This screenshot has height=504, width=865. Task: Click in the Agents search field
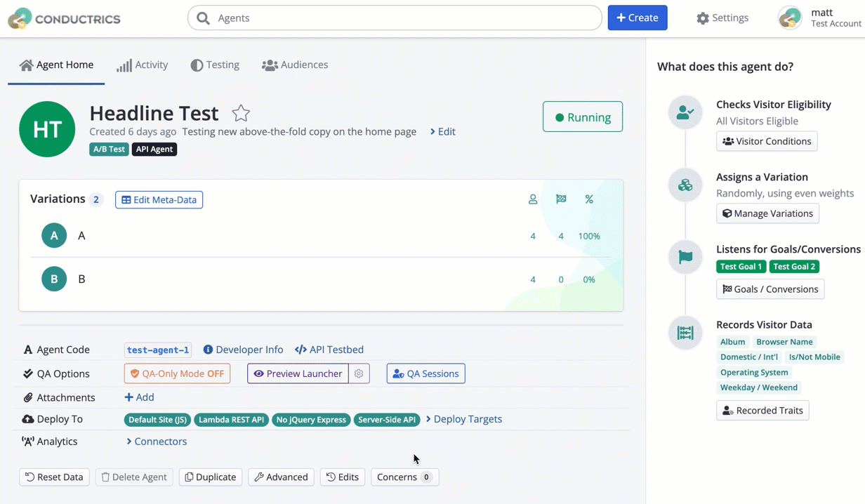tap(395, 18)
